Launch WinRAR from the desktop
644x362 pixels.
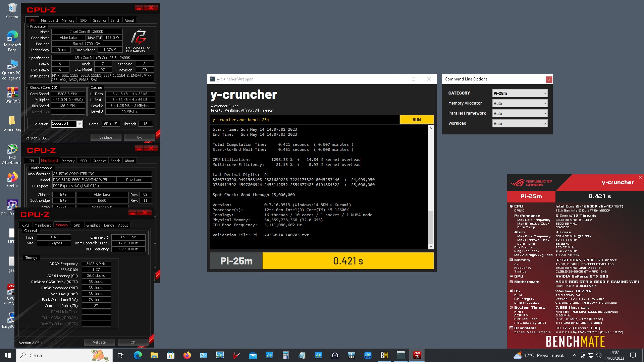tap(12, 95)
